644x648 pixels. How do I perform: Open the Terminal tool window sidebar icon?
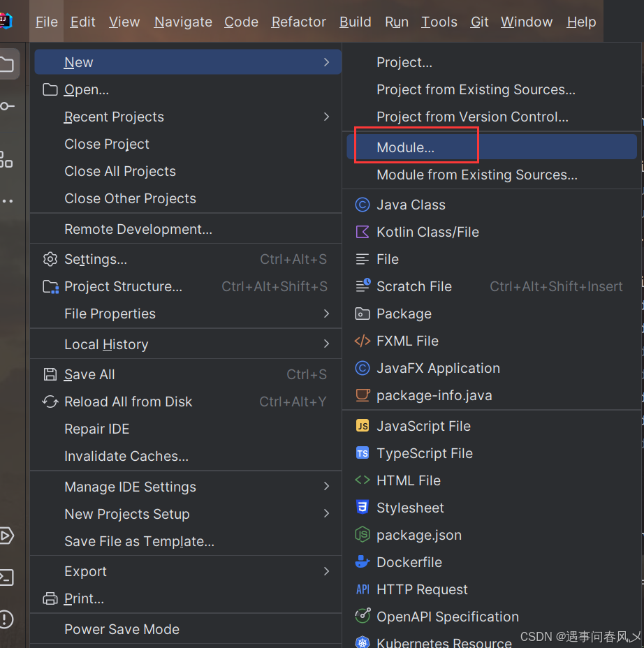pos(6,577)
